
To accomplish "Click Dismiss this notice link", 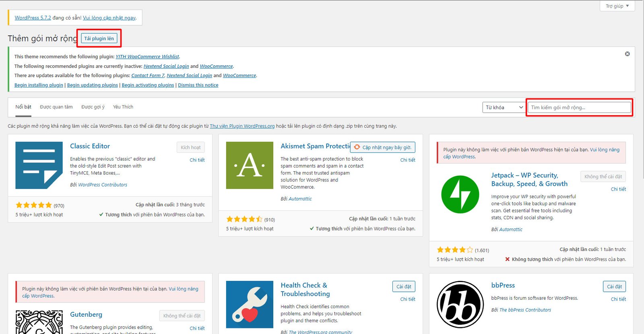I will coord(198,85).
